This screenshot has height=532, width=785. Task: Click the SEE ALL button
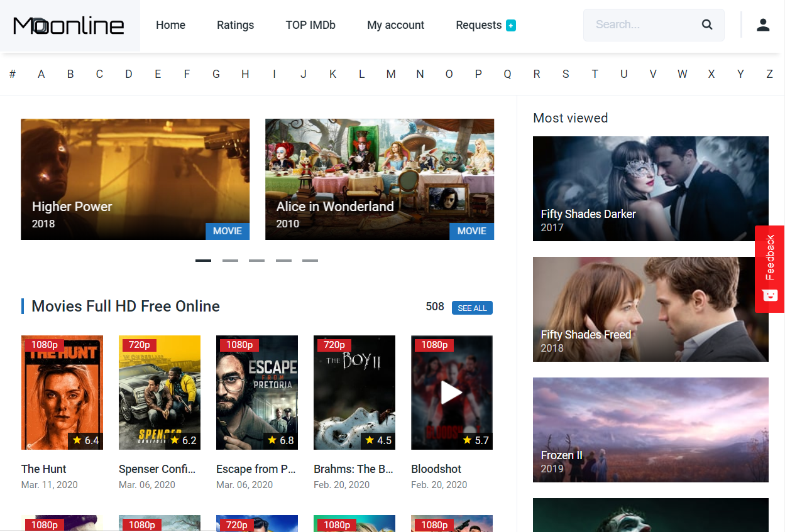(472, 308)
